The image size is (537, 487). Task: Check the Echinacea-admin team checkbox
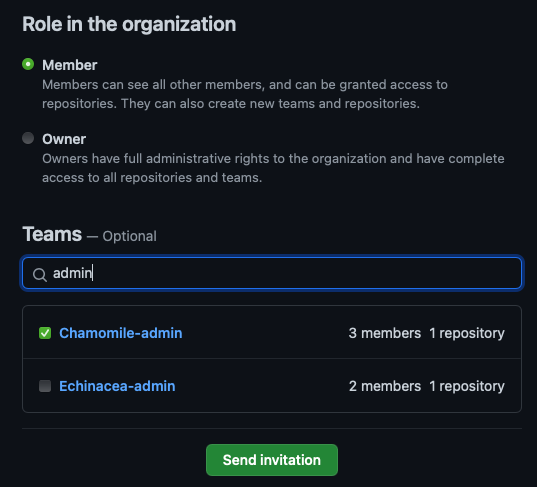[x=45, y=386]
